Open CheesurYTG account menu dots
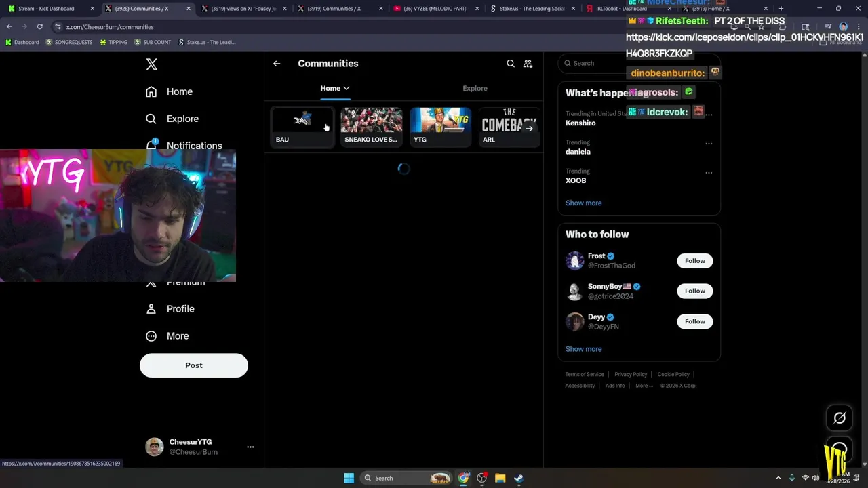868x488 pixels. pyautogui.click(x=250, y=447)
